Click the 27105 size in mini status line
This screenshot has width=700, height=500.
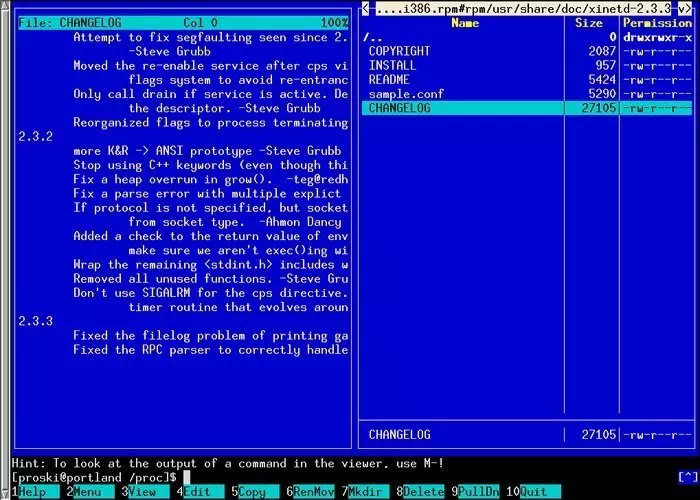599,435
